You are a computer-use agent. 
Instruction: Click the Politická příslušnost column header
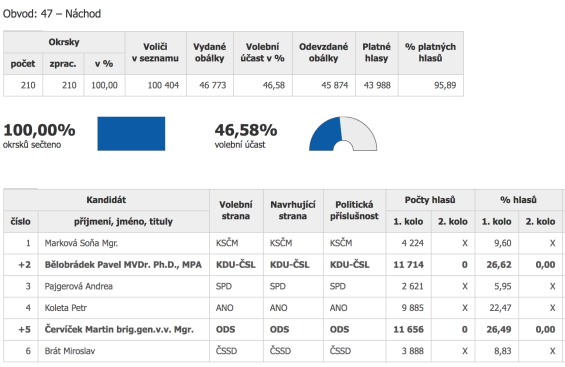click(x=355, y=210)
